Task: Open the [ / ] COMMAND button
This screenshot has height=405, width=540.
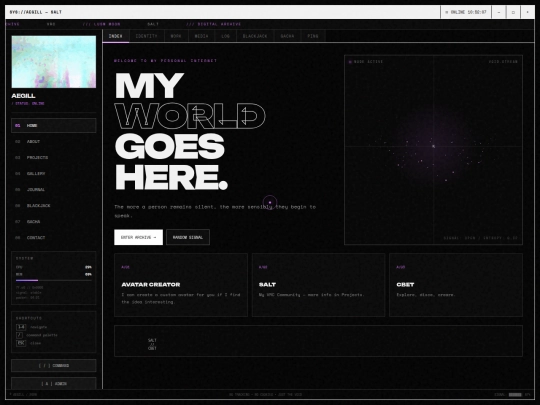Action: coord(54,366)
